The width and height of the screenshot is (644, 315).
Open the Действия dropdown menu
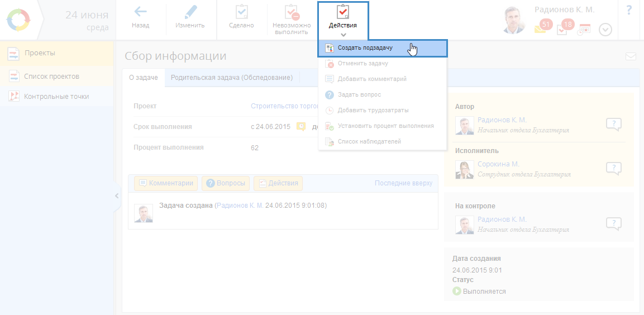click(x=343, y=20)
